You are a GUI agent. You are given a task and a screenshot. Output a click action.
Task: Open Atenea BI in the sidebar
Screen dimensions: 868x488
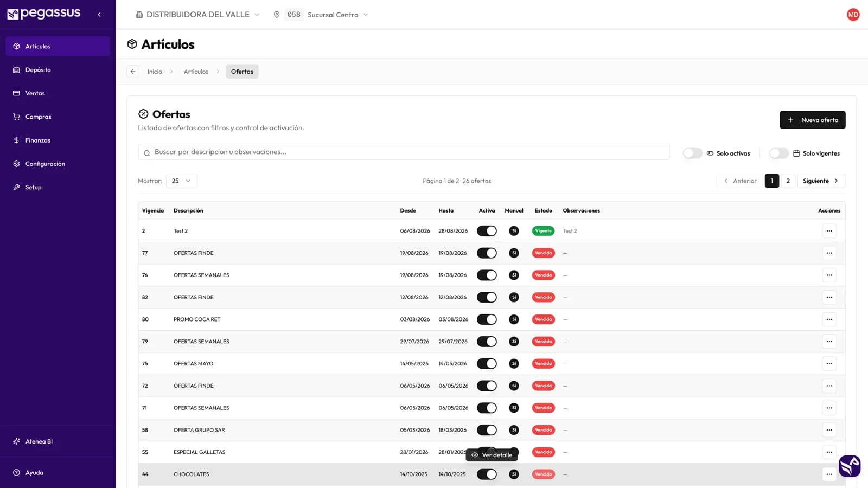[58, 441]
